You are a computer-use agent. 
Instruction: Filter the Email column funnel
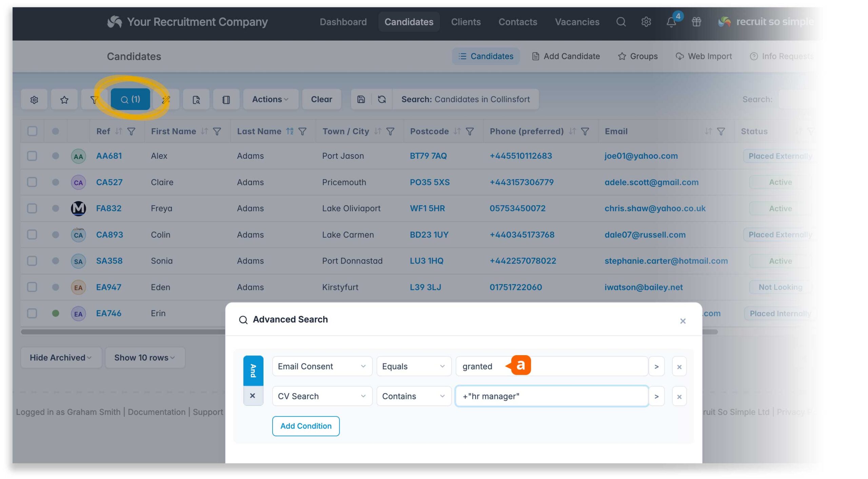(x=721, y=131)
